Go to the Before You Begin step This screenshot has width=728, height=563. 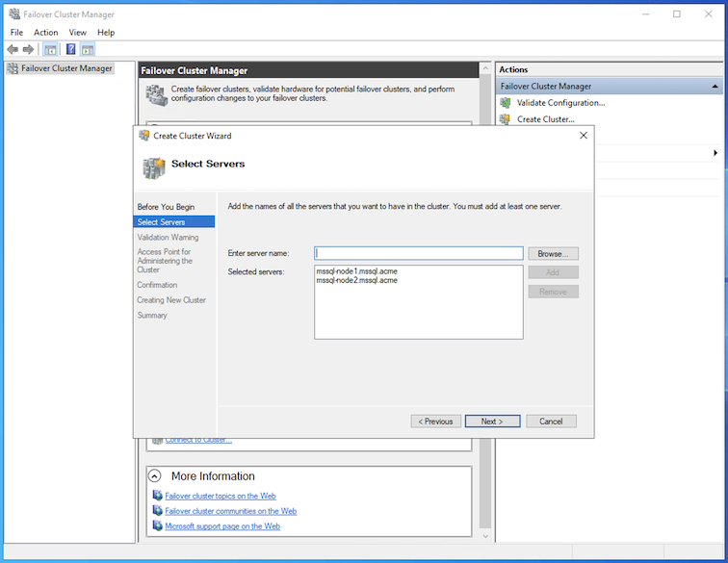tap(166, 207)
